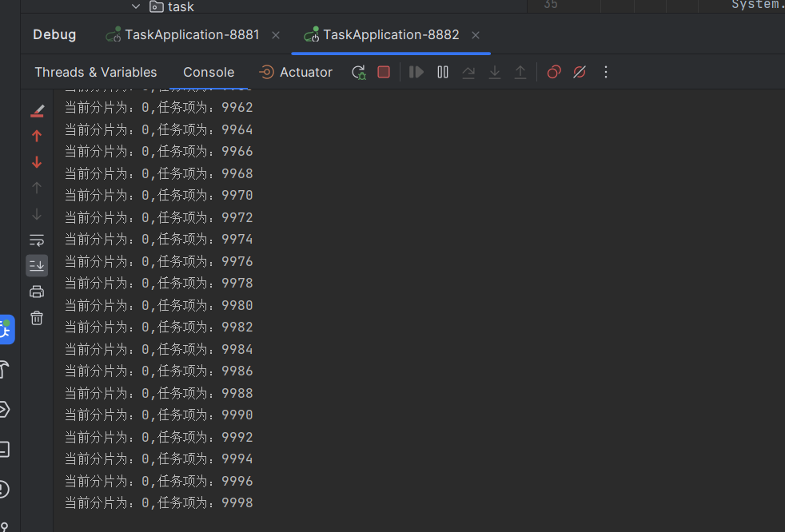Open the Actuator dropdown
This screenshot has height=532, width=785.
(x=295, y=71)
